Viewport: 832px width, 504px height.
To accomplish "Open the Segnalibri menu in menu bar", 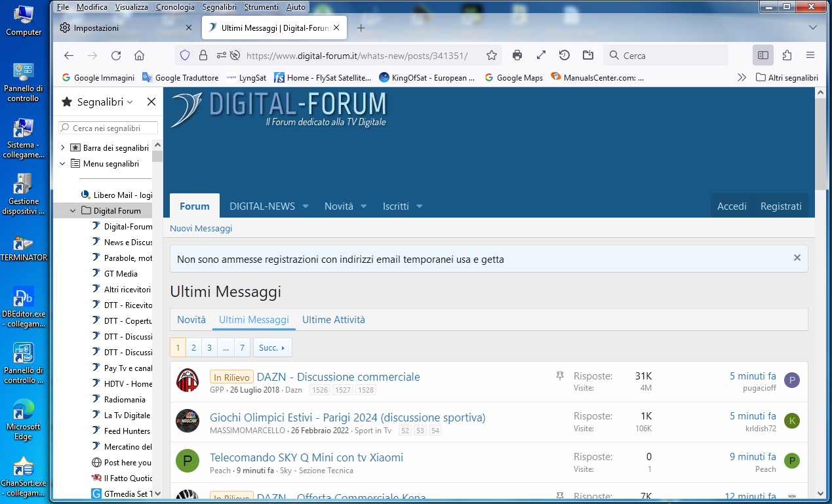I will click(220, 7).
